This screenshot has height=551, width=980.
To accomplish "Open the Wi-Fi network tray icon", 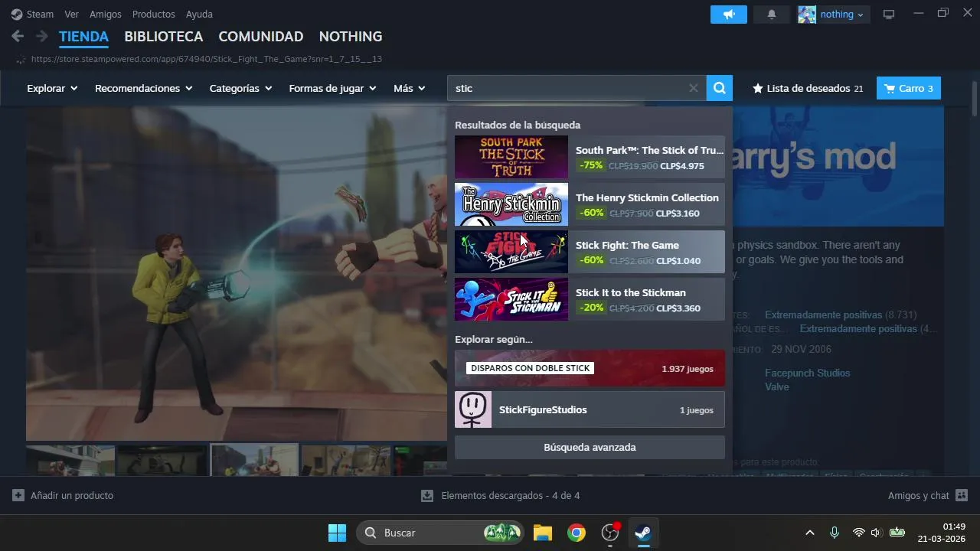I will coord(859,533).
